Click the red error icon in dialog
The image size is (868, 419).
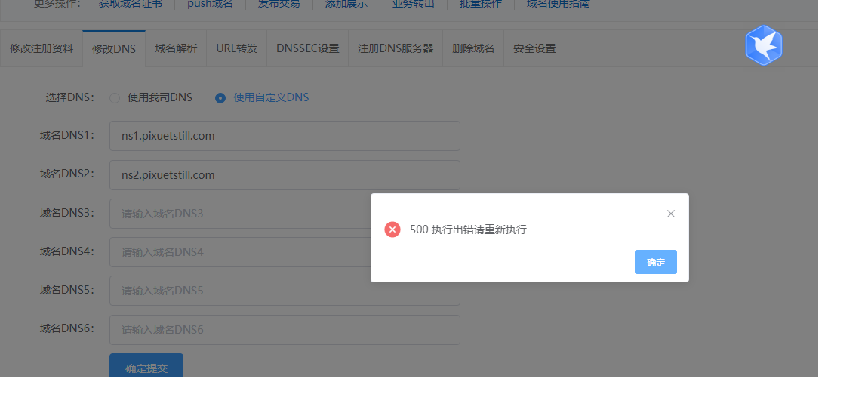392,230
